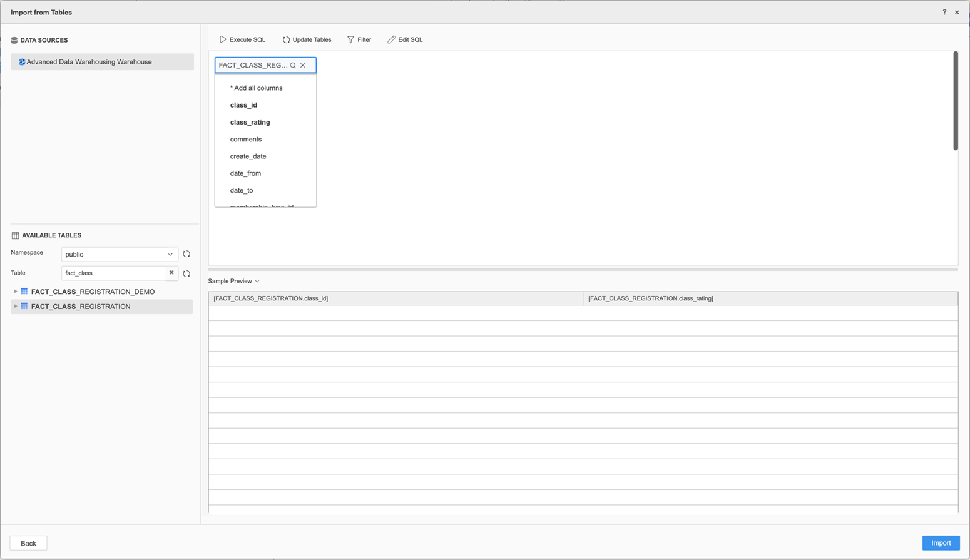Clear the fact_class table filter text
The image size is (970, 560).
tap(171, 273)
